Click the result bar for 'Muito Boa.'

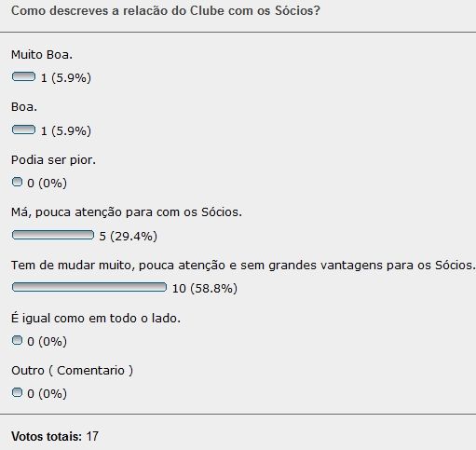(x=23, y=76)
